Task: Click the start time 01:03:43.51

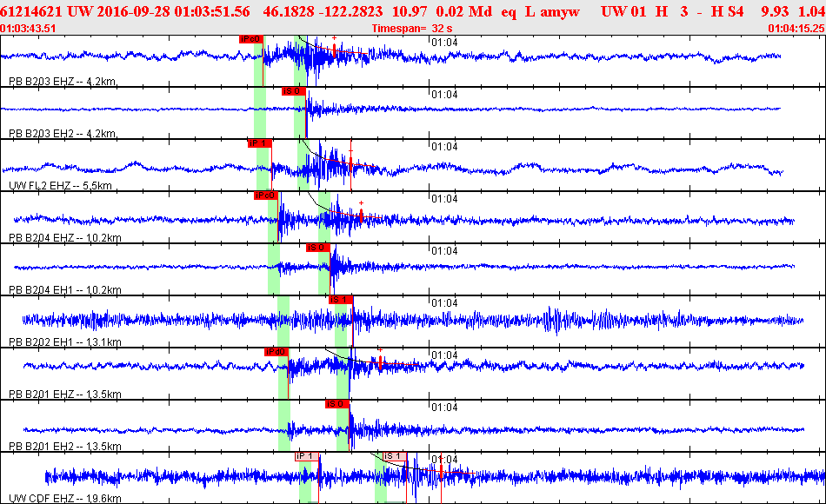Action: (28, 29)
